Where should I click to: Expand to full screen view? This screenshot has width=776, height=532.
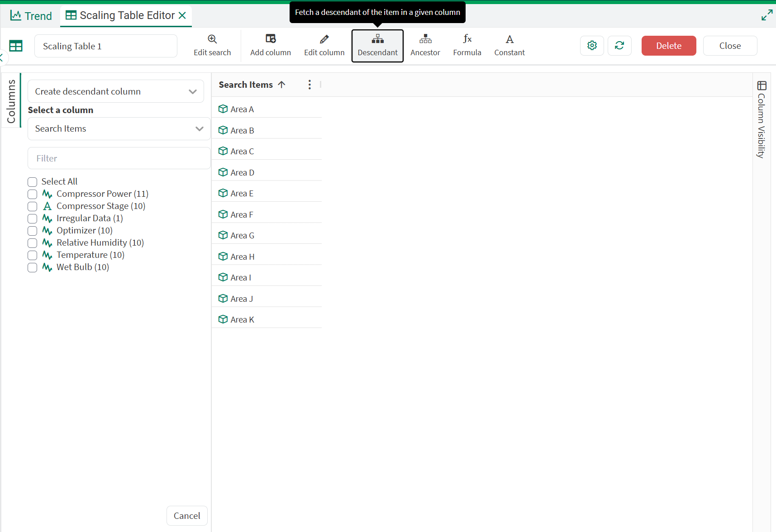point(766,15)
